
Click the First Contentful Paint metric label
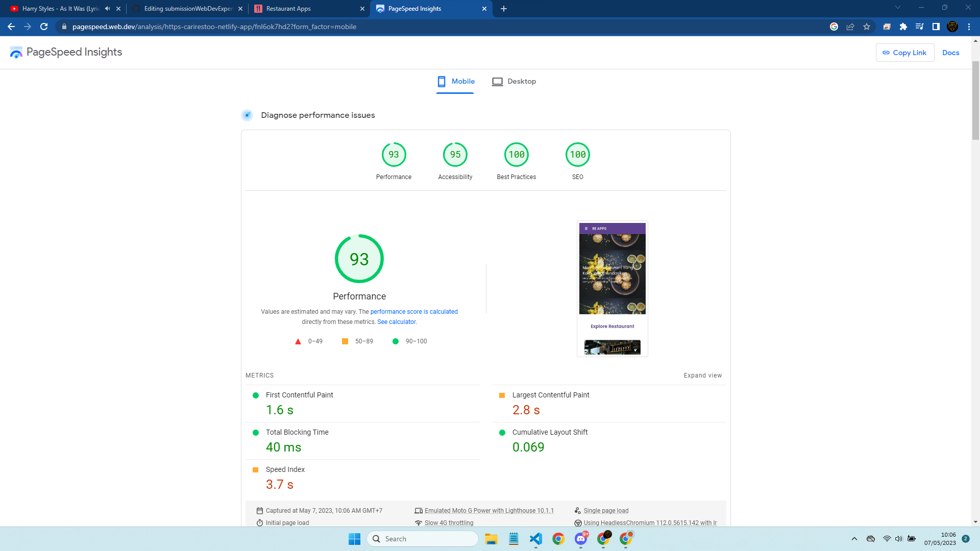(299, 395)
